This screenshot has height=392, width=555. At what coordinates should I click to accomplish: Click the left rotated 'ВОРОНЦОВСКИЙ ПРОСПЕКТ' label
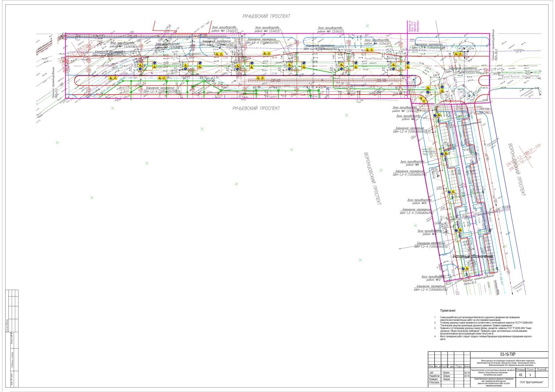(372, 179)
